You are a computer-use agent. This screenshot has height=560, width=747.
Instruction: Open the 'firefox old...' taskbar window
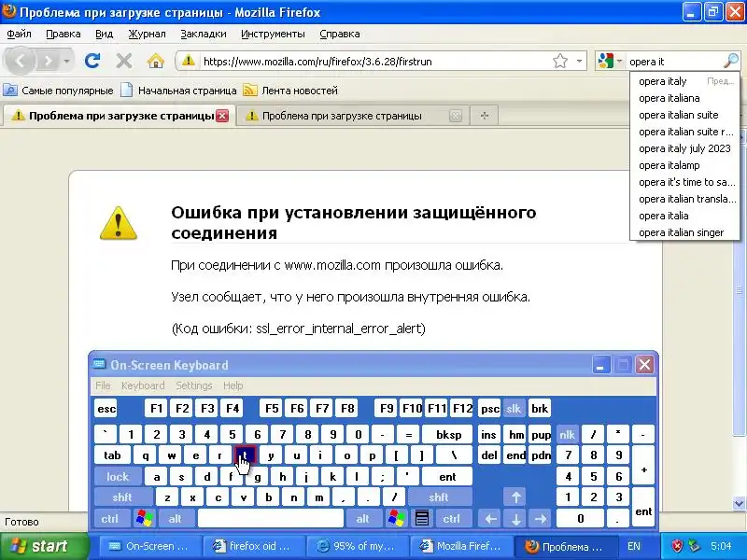254,546
